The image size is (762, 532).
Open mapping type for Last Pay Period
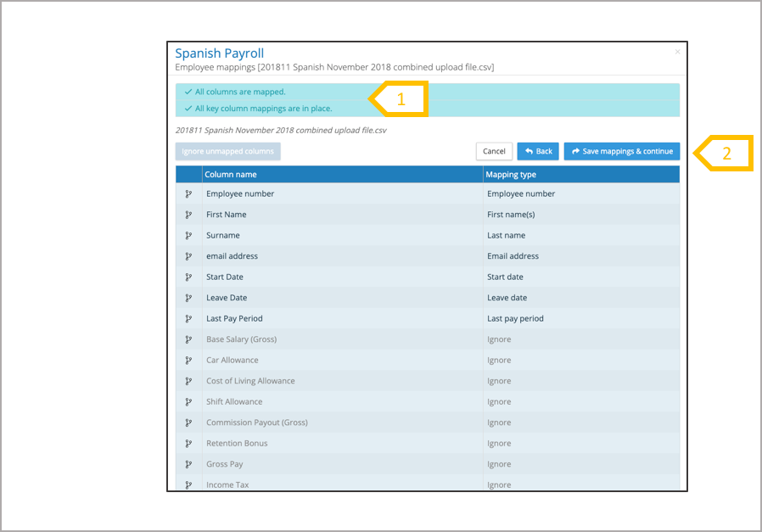coord(515,318)
